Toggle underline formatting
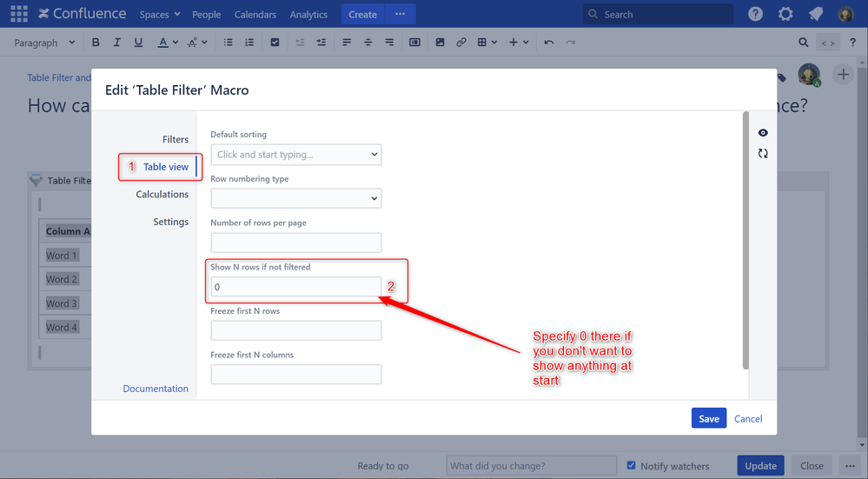The height and width of the screenshot is (479, 868). coord(138,43)
